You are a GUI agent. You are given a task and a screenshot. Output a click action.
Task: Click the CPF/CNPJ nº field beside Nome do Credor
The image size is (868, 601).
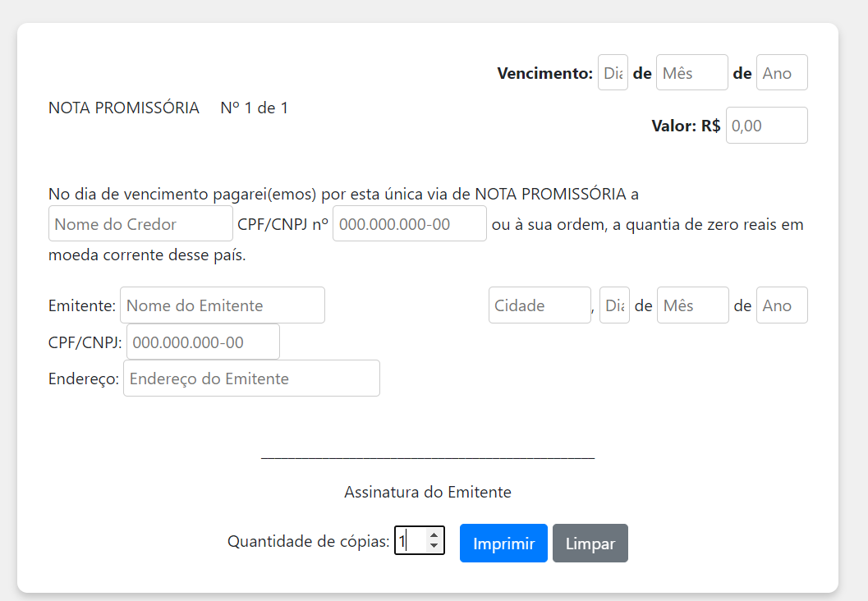pyautogui.click(x=409, y=223)
